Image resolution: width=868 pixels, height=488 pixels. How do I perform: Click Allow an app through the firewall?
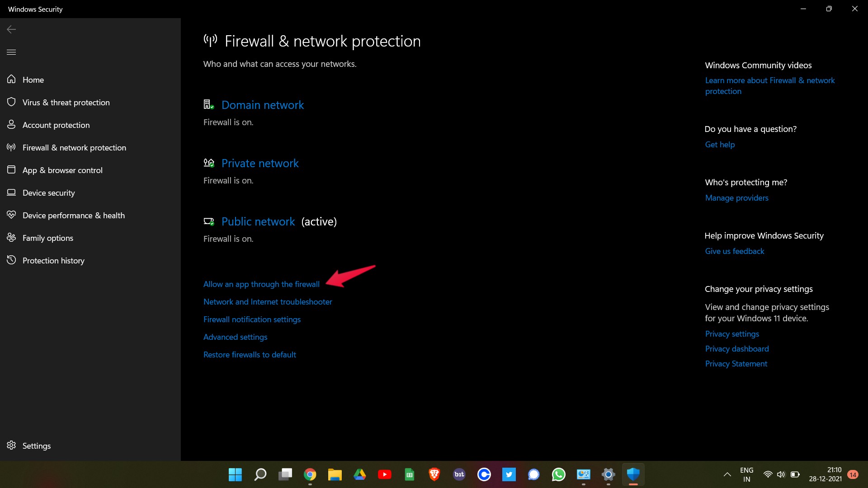[262, 284]
